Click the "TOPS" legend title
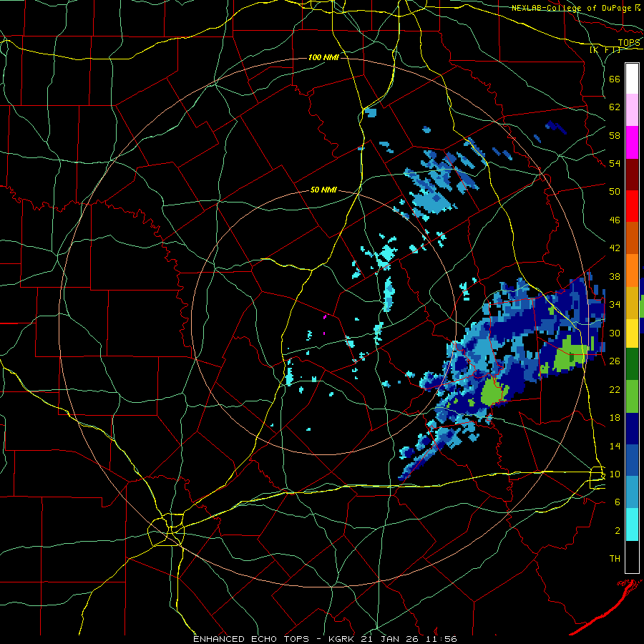Viewport: 644px width, 644px height. pos(629,43)
